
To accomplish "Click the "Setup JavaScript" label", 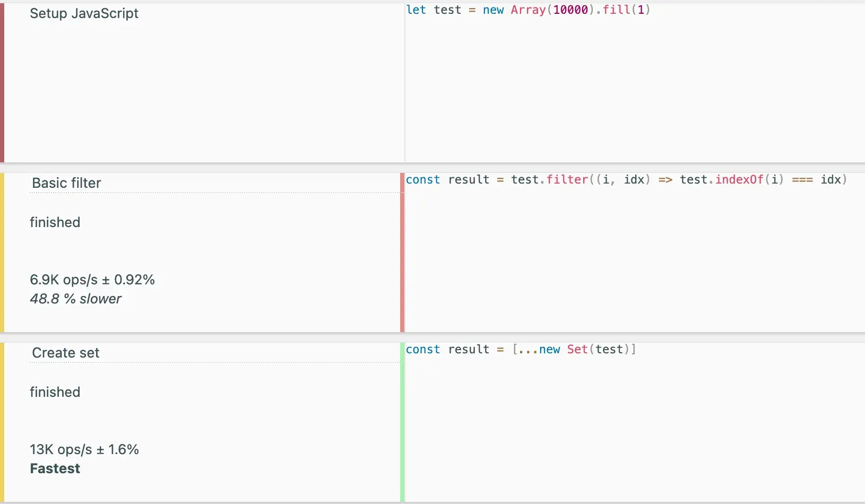I will coord(84,13).
